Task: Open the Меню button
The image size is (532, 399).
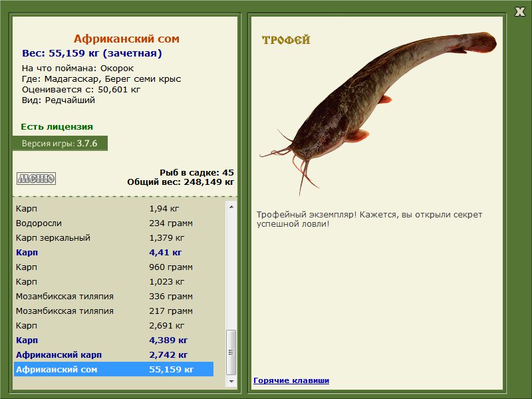Action: click(x=37, y=178)
